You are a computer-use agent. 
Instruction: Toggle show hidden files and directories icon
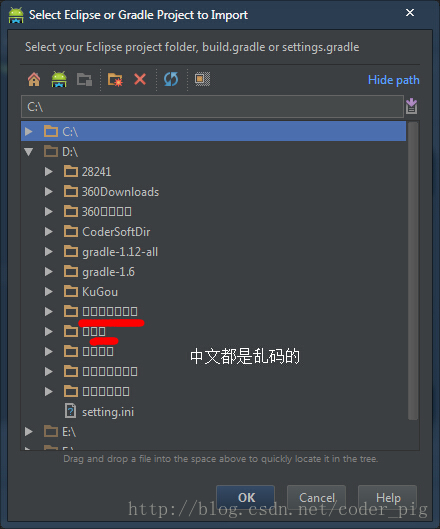click(202, 79)
